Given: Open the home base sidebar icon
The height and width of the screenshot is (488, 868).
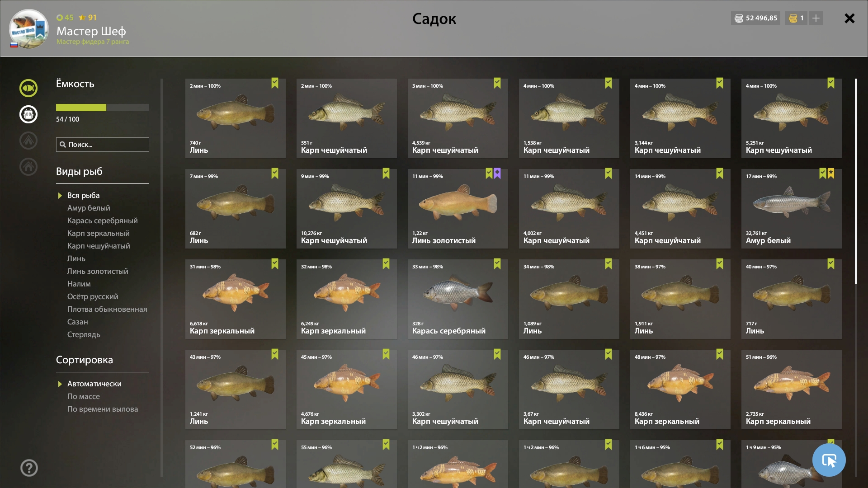Looking at the screenshot, I should coord(28,167).
